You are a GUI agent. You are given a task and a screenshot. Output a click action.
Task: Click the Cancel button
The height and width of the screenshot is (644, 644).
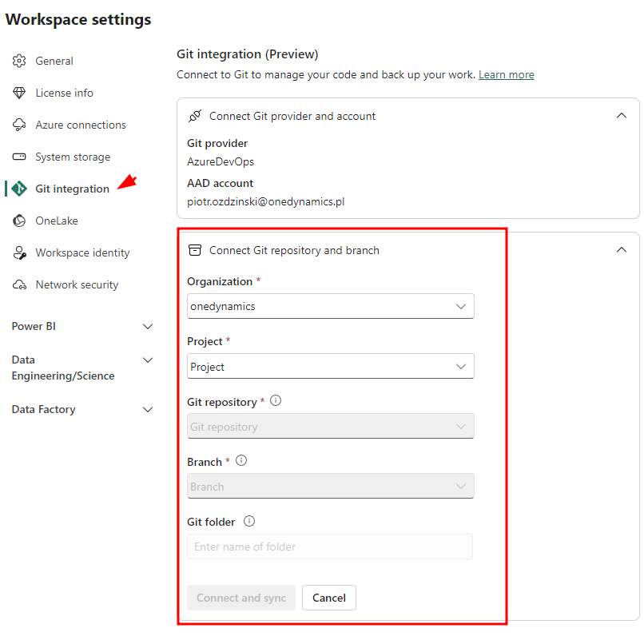pos(328,598)
